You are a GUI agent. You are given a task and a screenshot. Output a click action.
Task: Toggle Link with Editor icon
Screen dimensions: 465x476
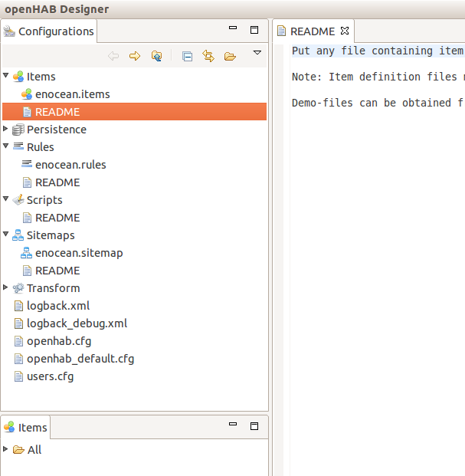click(208, 56)
